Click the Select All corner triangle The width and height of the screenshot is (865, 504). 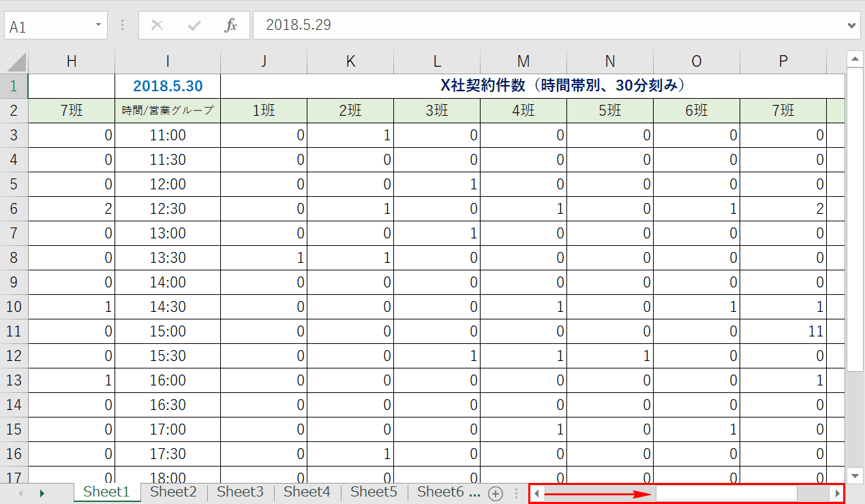[x=16, y=61]
